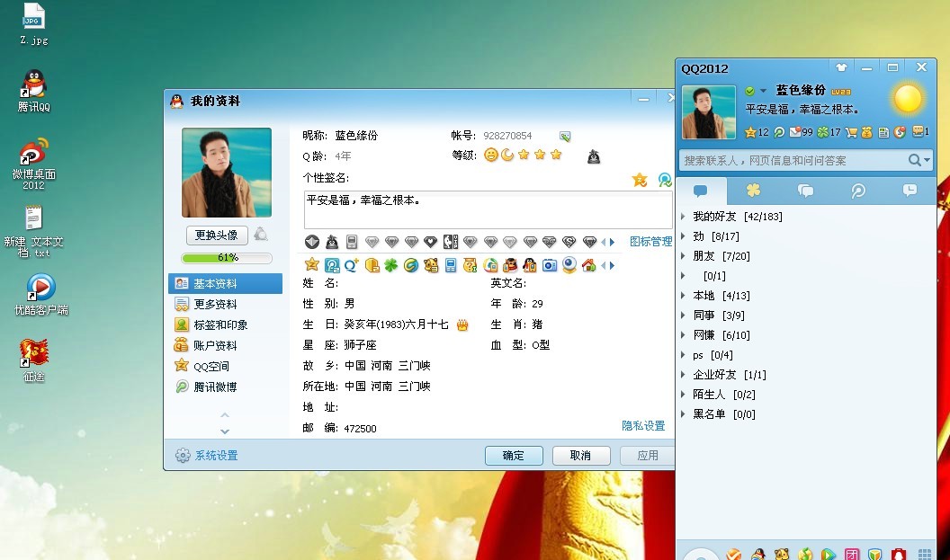The width and height of the screenshot is (950, 560).
Task: Click the 61% profile completion bar
Action: tap(227, 258)
